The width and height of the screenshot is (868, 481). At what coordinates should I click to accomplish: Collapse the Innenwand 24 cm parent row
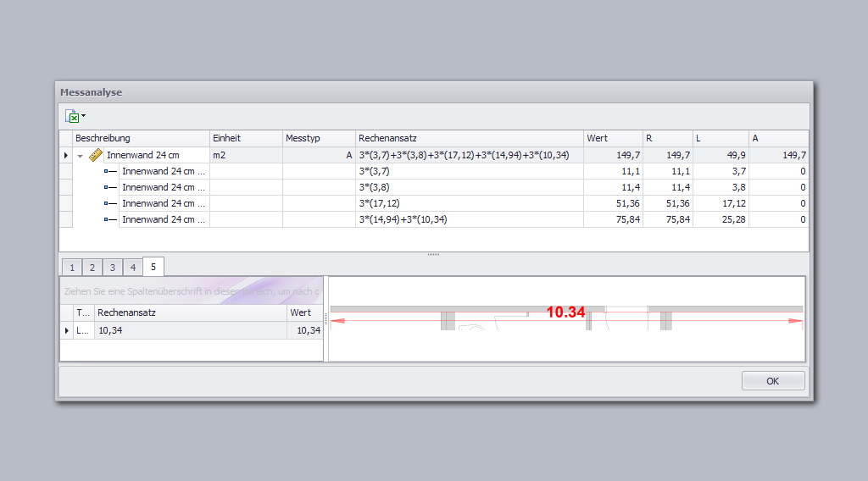click(x=81, y=156)
